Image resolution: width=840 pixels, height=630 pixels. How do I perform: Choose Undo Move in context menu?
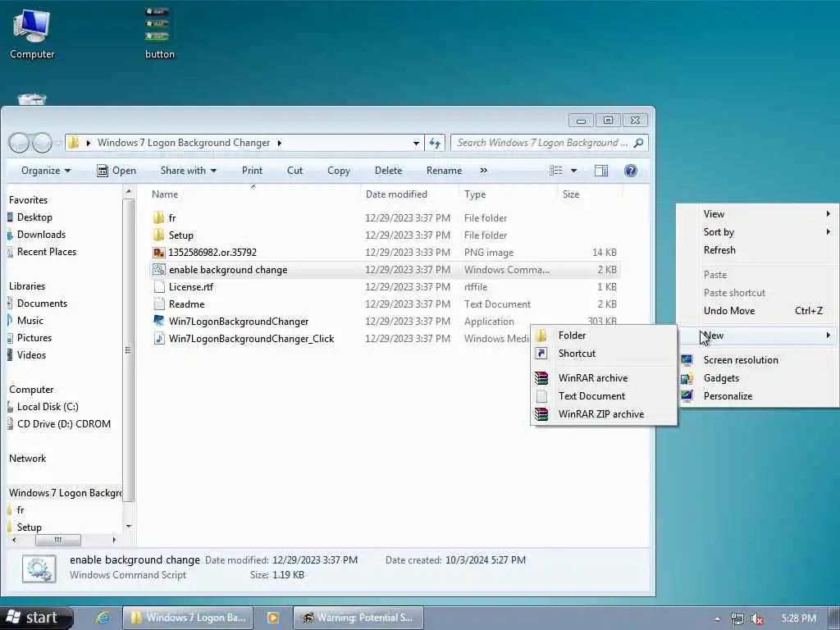click(x=757, y=311)
